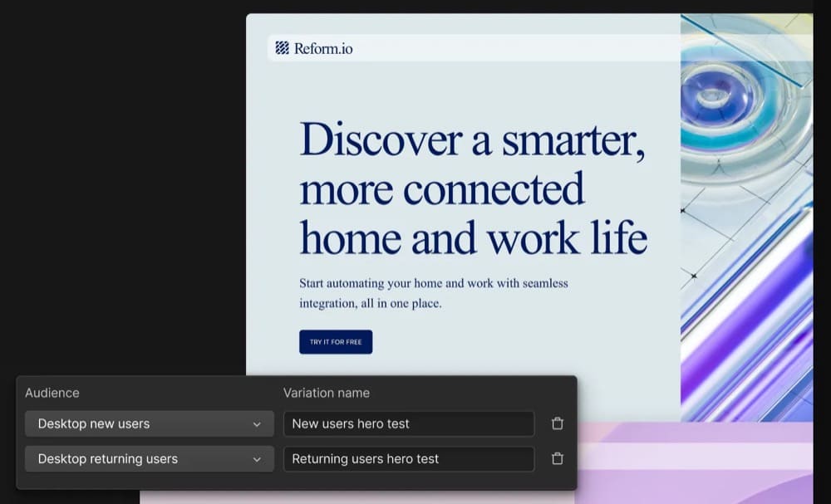Click the TRY IT FOR FREE button
Image resolution: width=831 pixels, height=504 pixels.
tap(336, 342)
